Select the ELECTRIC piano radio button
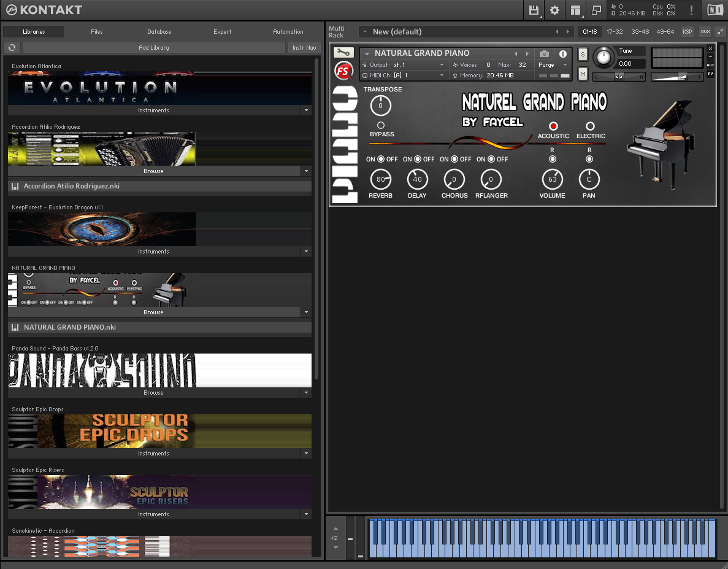This screenshot has width=728, height=569. point(590,126)
